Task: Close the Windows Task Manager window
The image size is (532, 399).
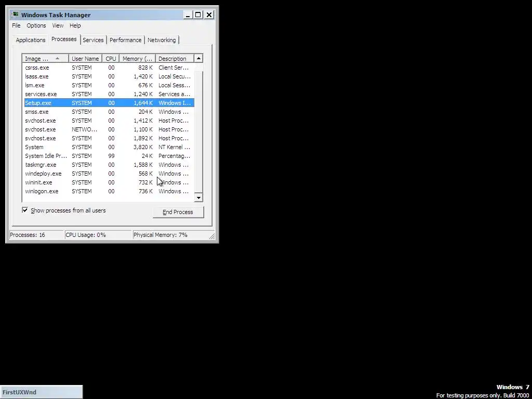Action: pyautogui.click(x=209, y=15)
